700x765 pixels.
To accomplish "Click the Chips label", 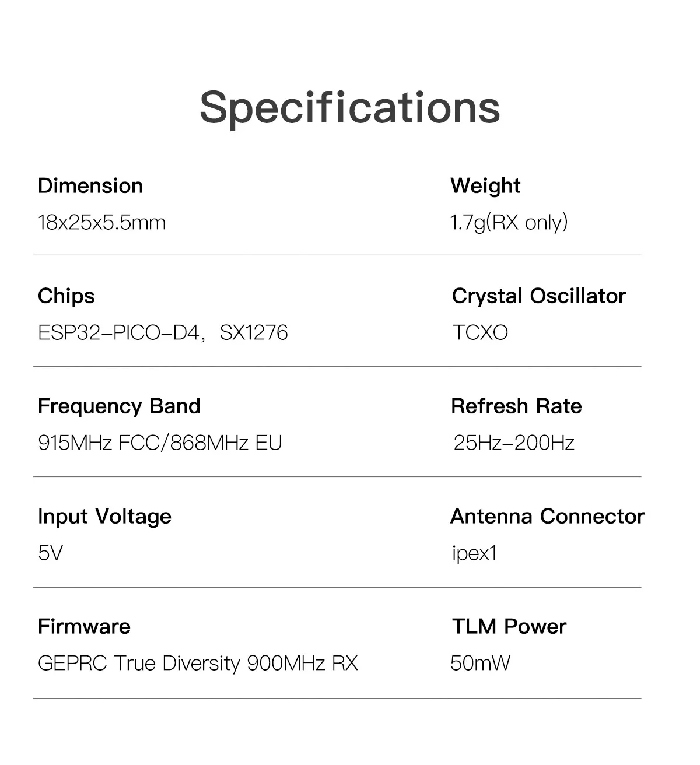I will (66, 296).
